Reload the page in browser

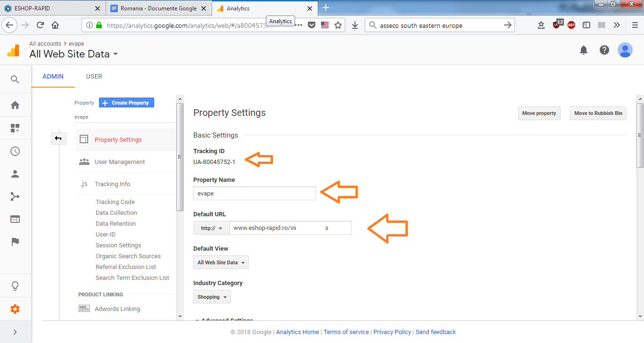point(40,25)
